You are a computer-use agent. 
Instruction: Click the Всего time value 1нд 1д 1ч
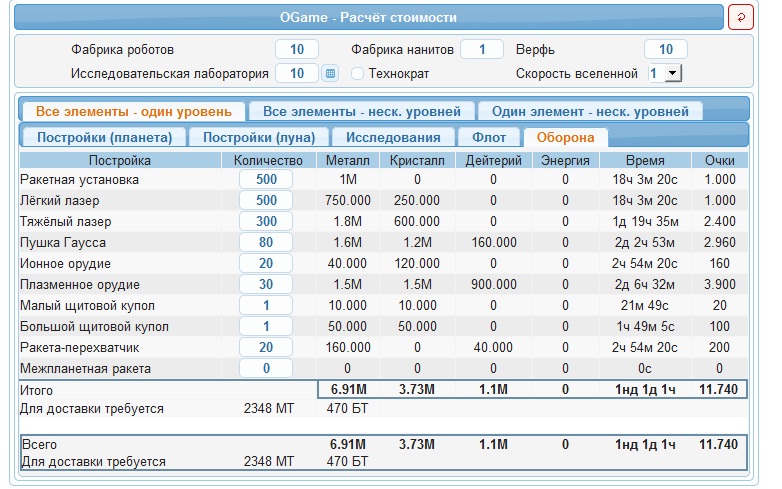coord(645,444)
